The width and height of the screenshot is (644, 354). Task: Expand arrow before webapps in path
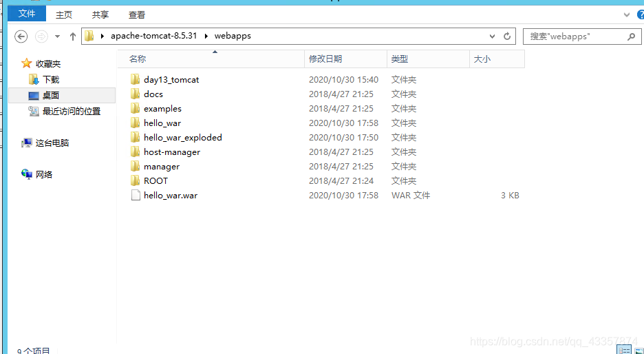click(206, 37)
